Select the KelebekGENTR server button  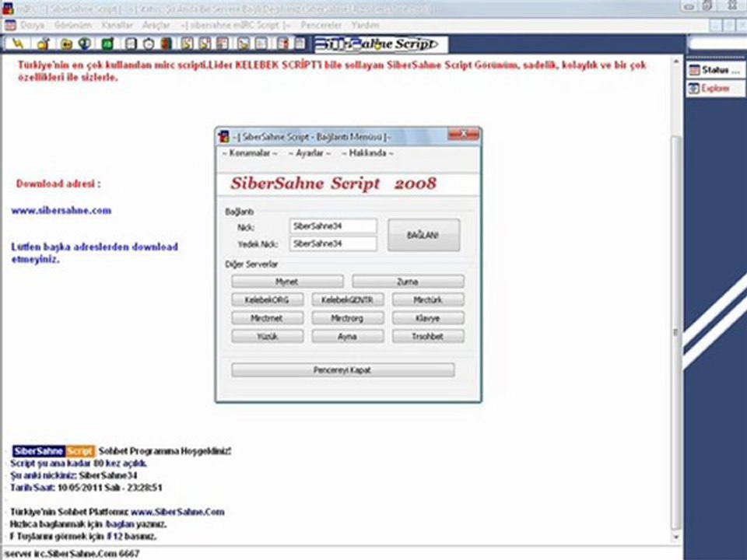tap(348, 299)
